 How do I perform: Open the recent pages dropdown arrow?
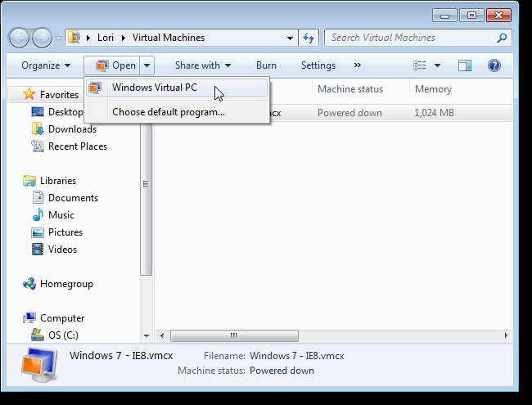(58, 38)
